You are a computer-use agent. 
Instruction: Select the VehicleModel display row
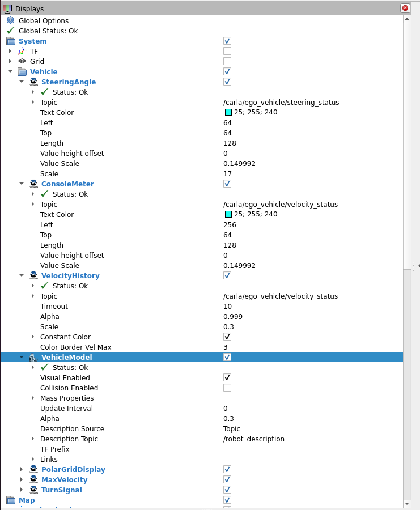pos(202,357)
